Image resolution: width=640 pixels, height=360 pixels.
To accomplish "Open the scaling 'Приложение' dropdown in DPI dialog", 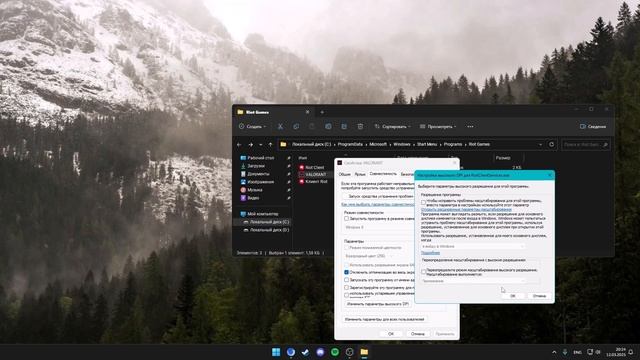I will click(x=473, y=281).
